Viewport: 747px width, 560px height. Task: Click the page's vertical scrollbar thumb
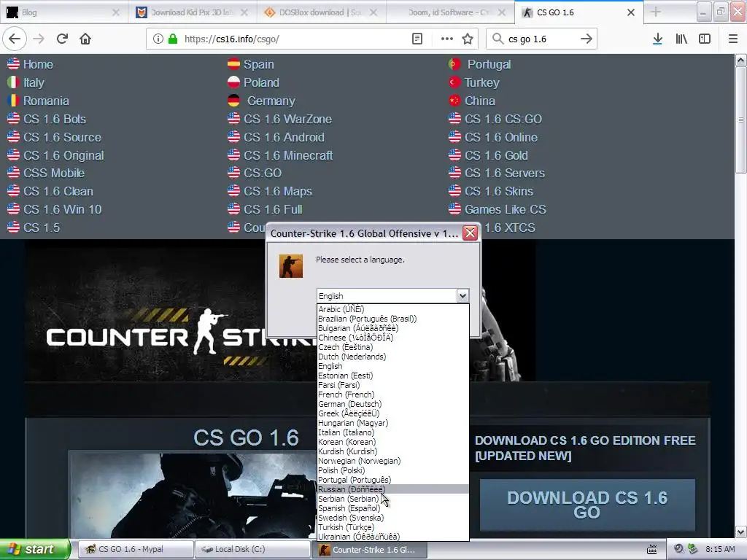(x=741, y=120)
